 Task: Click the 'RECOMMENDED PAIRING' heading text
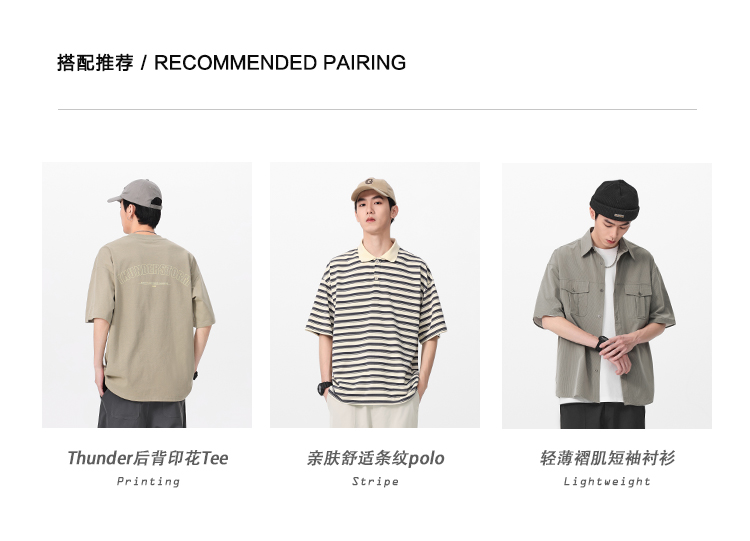tap(280, 63)
